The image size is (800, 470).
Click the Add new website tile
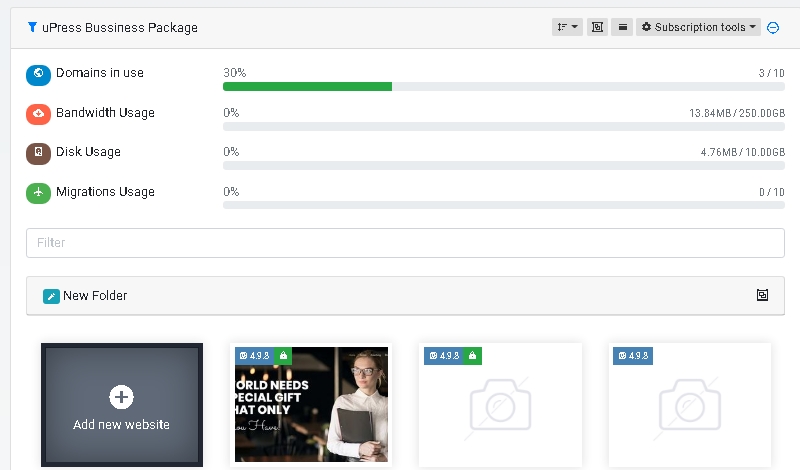point(122,405)
